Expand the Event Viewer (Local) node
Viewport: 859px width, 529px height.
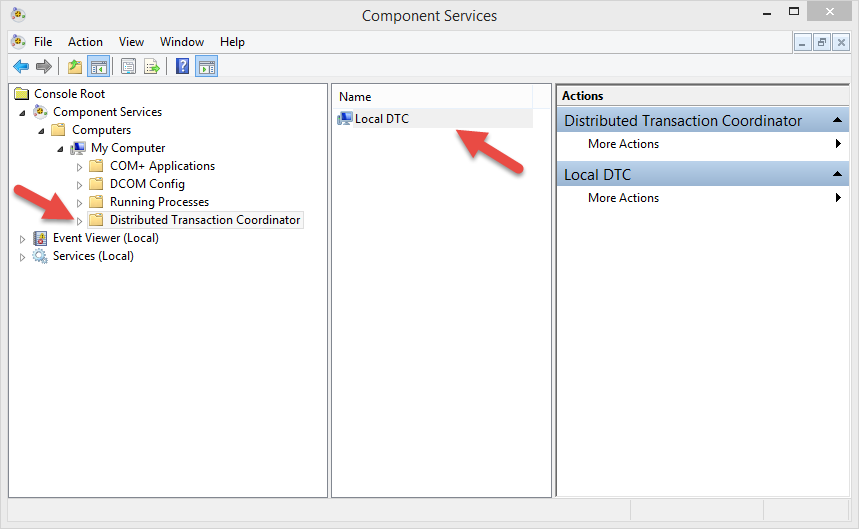click(x=22, y=239)
